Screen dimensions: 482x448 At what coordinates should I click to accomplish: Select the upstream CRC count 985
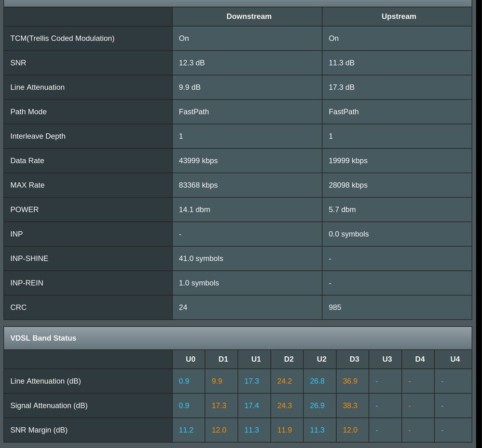(x=334, y=308)
